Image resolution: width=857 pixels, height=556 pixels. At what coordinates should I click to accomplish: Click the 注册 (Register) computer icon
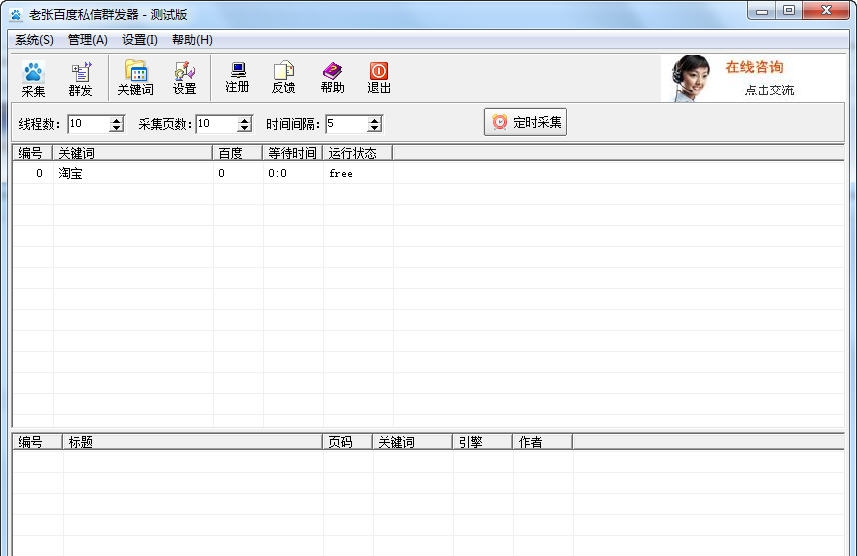(x=237, y=78)
